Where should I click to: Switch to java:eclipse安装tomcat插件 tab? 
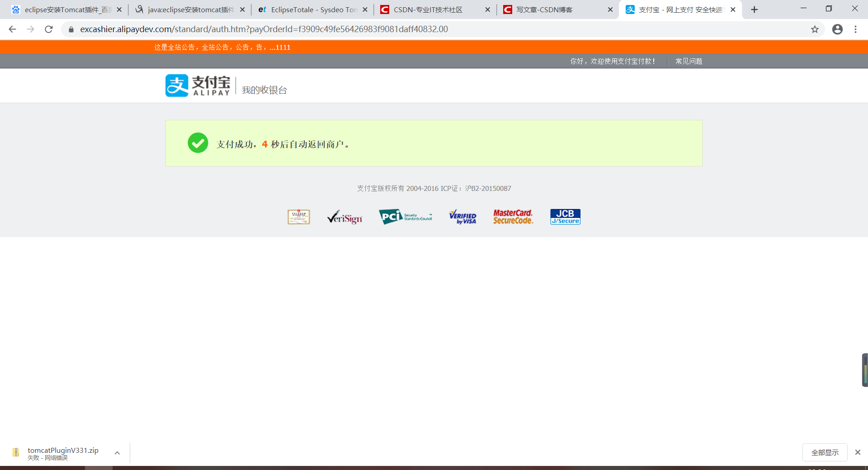pyautogui.click(x=190, y=9)
